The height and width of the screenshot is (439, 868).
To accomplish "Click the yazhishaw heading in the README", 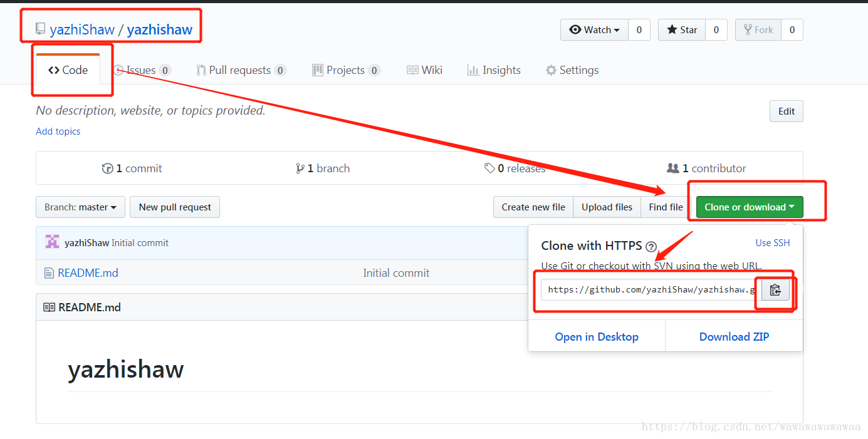I will 125,369.
